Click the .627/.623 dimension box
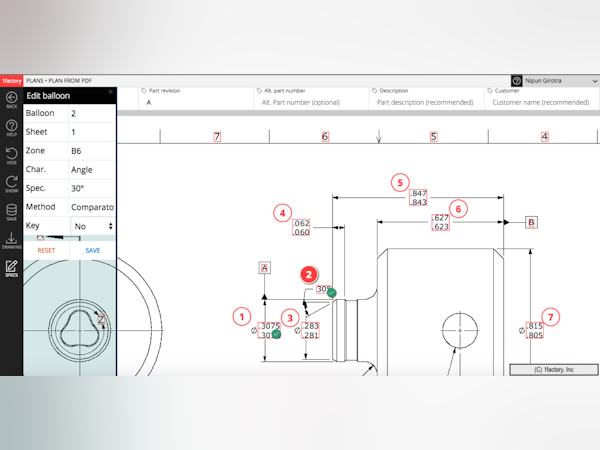Image resolution: width=600 pixels, height=450 pixels. tap(440, 222)
